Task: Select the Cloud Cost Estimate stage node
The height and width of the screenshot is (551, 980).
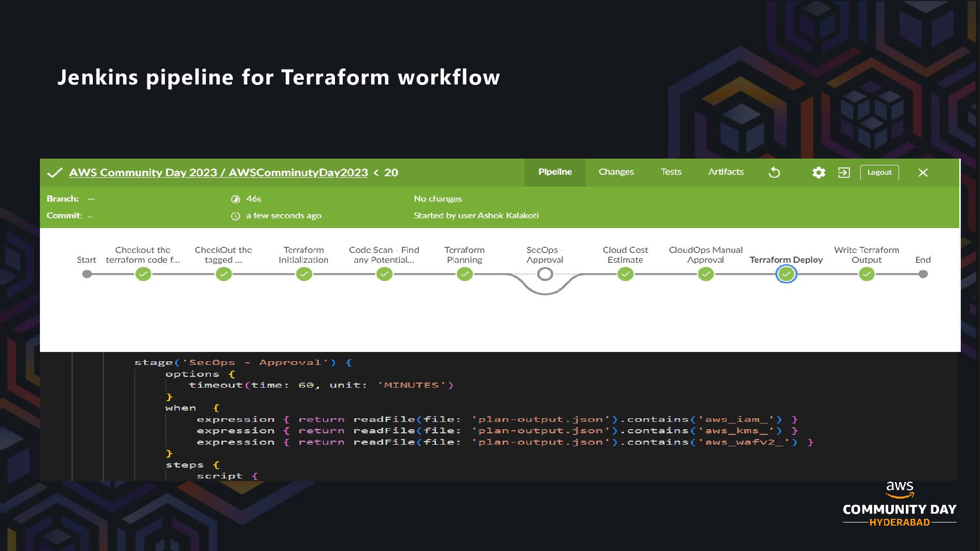Action: coord(625,274)
